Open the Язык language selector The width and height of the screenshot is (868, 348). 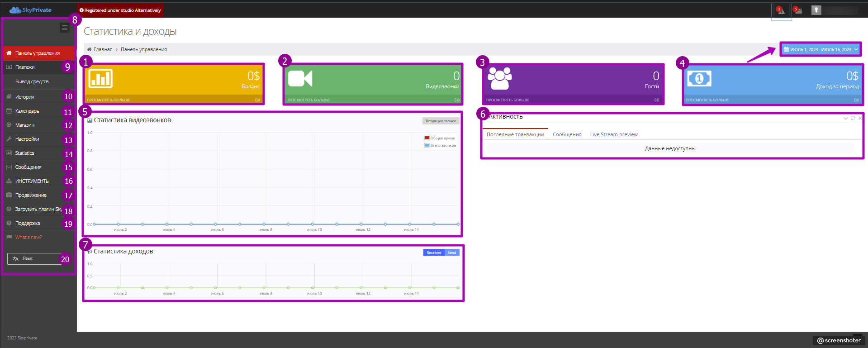tap(34, 259)
